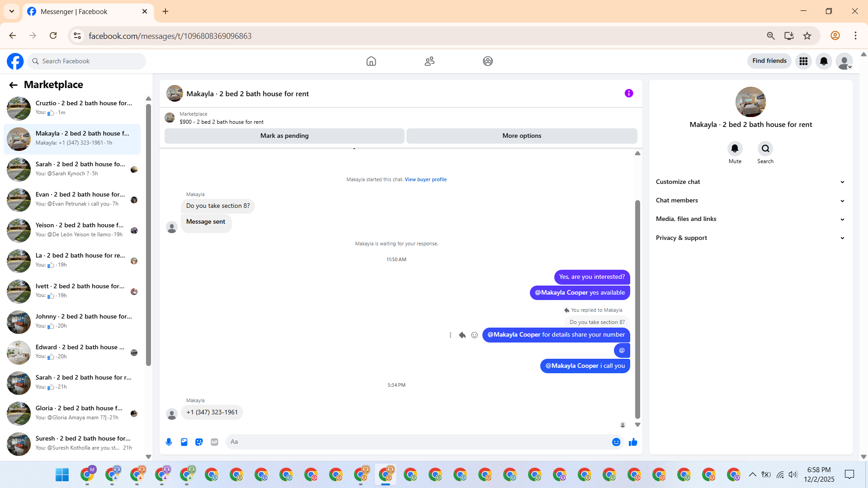The height and width of the screenshot is (488, 868).
Task: Mute this conversation with bell icon
Action: [735, 149]
